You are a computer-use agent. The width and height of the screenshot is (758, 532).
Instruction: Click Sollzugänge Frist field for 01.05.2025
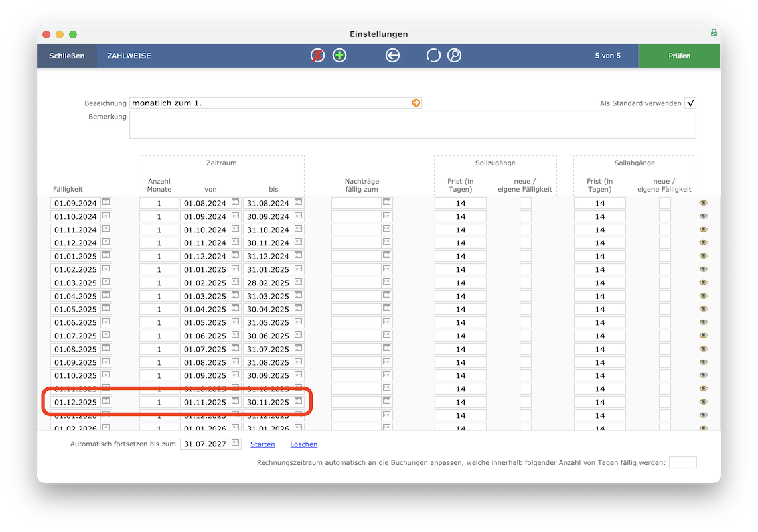[x=460, y=309]
